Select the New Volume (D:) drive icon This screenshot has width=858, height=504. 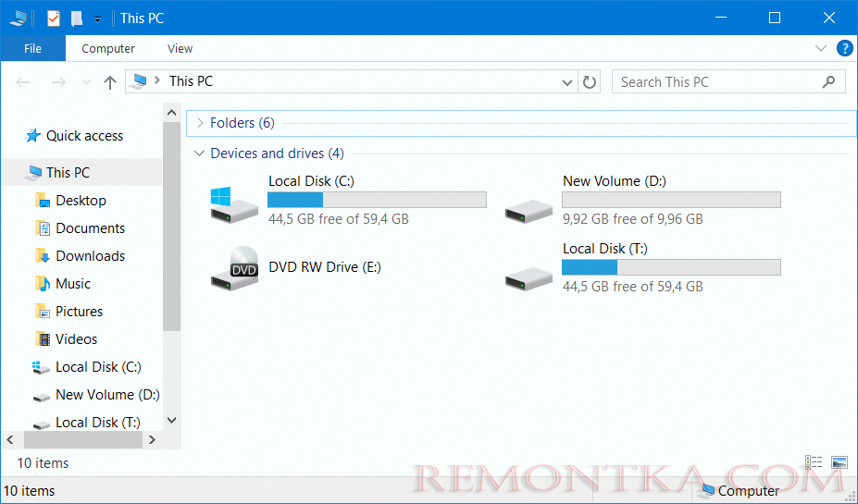[x=528, y=211]
